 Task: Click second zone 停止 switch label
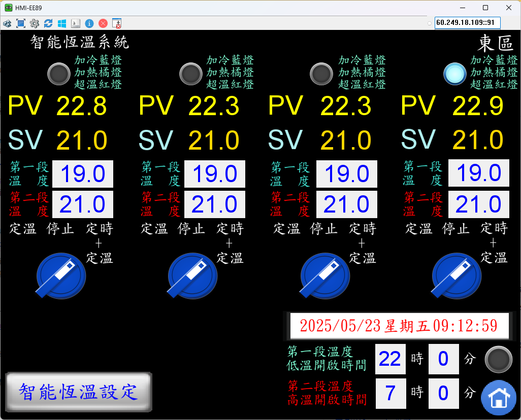[x=191, y=228]
